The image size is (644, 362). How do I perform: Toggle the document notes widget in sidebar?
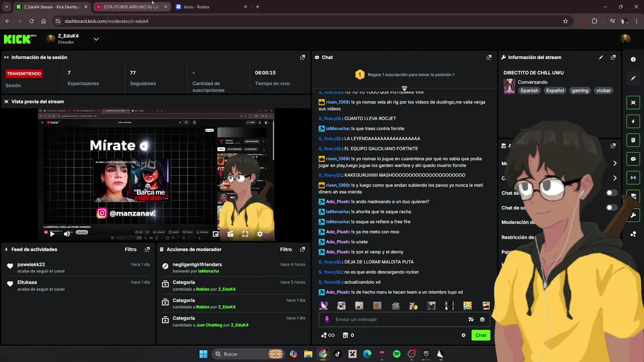pyautogui.click(x=633, y=140)
